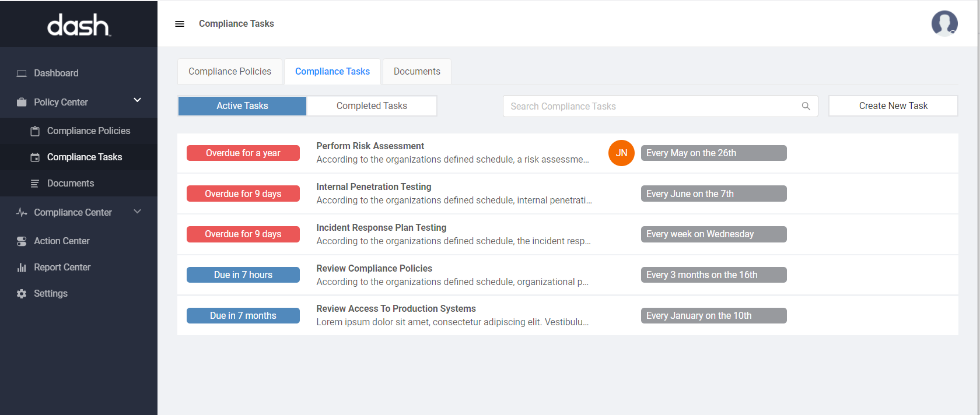Click the Report Center bar chart icon
This screenshot has width=980, height=415.
click(22, 268)
